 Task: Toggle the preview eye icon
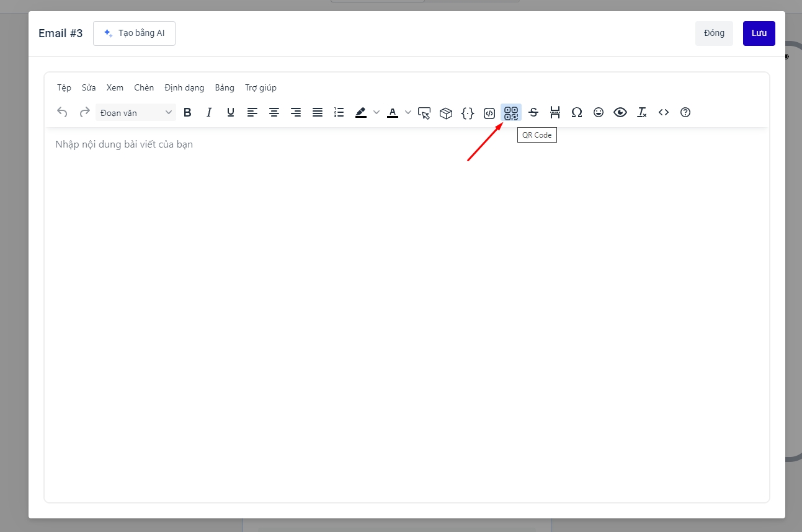pyautogui.click(x=620, y=112)
